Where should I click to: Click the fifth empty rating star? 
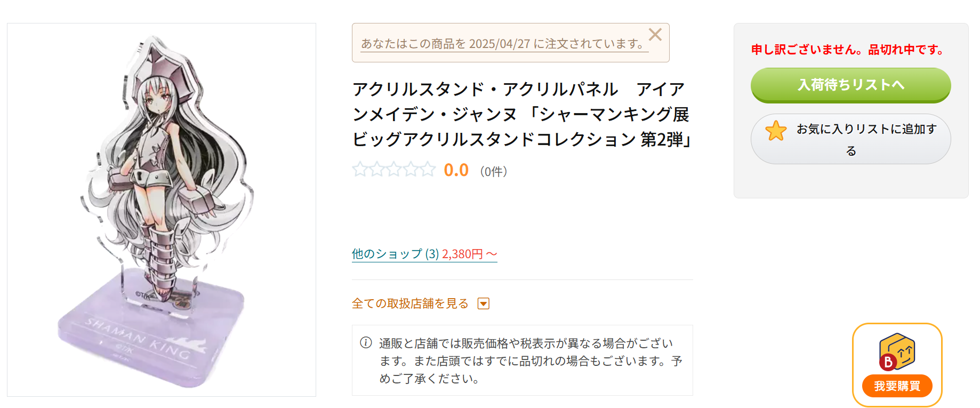pos(428,170)
